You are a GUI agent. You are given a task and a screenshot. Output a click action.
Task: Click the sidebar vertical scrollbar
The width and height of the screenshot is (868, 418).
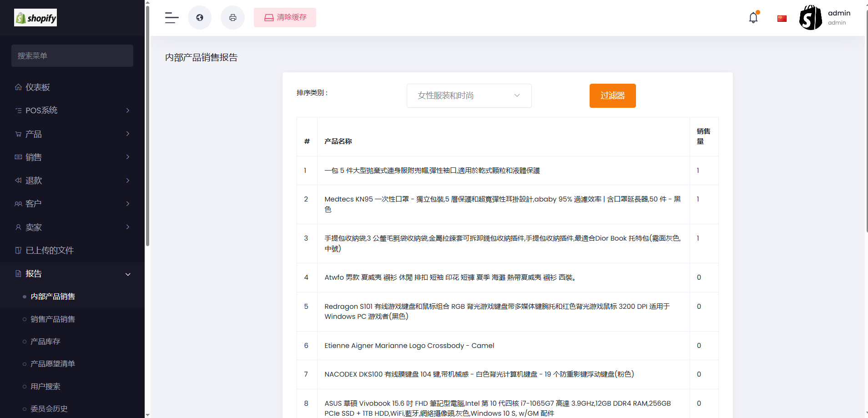coord(147,127)
